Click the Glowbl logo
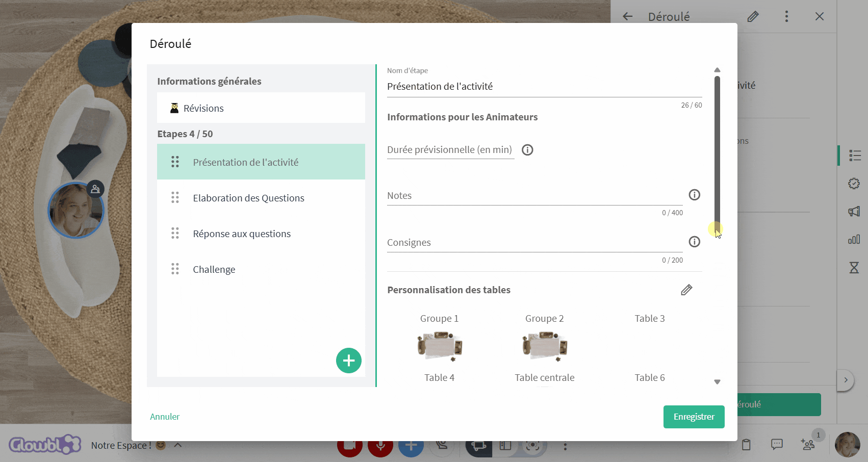 coord(45,445)
